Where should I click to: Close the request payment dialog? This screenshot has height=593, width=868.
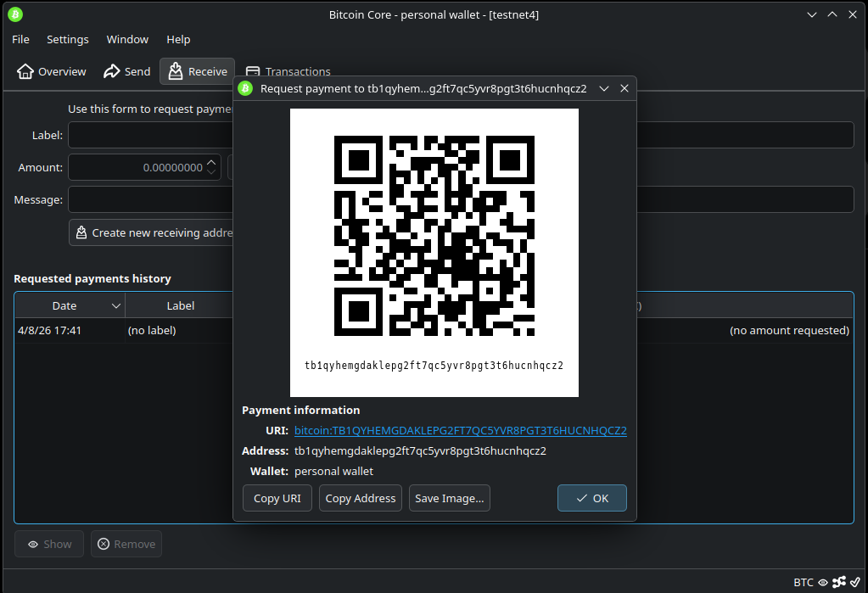coord(624,88)
